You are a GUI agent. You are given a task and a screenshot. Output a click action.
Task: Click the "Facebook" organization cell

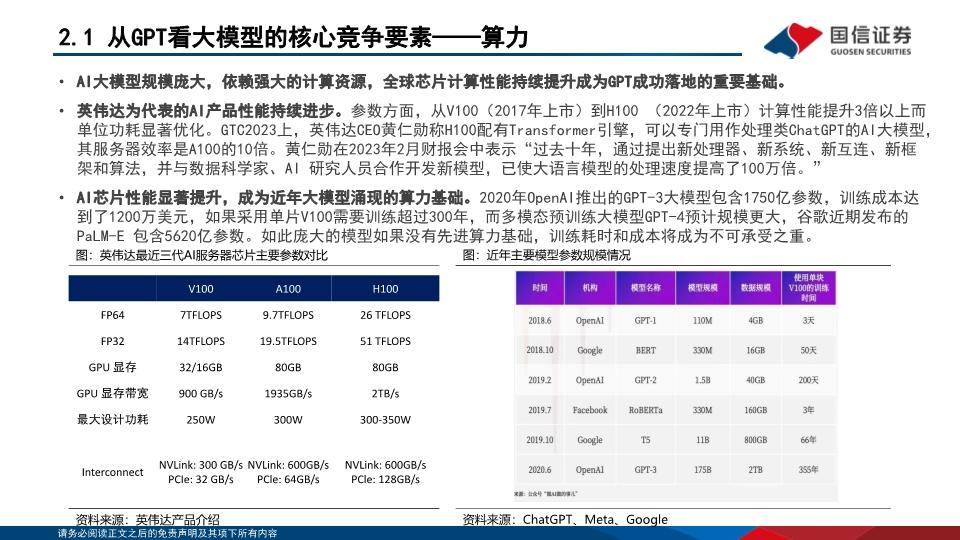pos(590,410)
